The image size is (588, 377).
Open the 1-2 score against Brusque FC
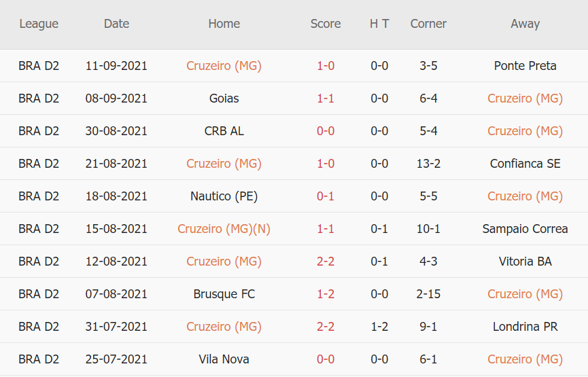tap(326, 294)
